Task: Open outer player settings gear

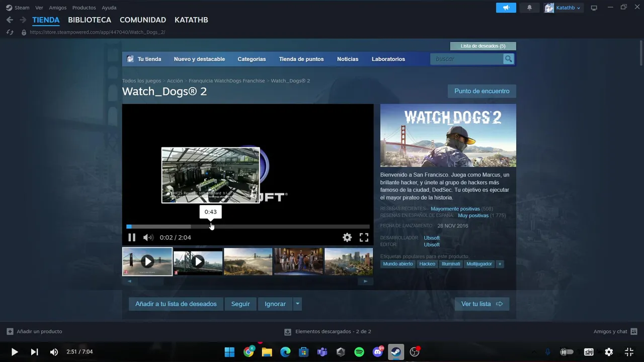Action: [x=609, y=352]
